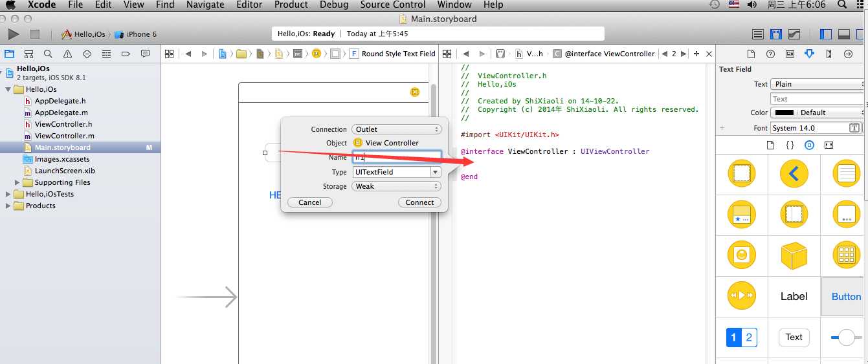Show the Connections inspector
This screenshot has height=364, width=868.
(848, 54)
